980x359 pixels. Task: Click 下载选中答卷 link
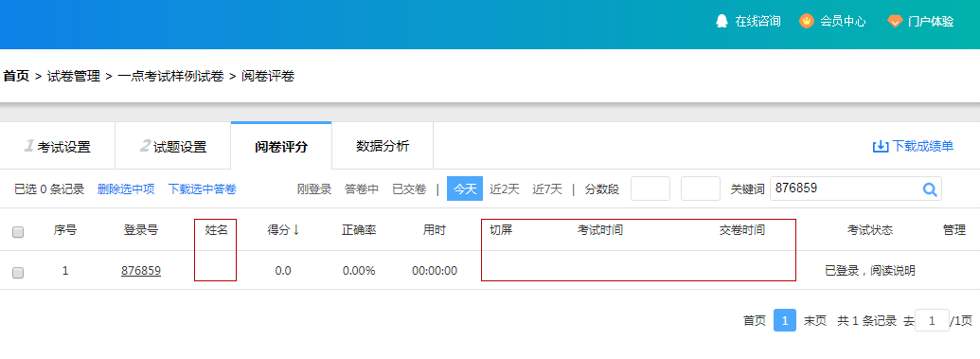[x=202, y=188]
